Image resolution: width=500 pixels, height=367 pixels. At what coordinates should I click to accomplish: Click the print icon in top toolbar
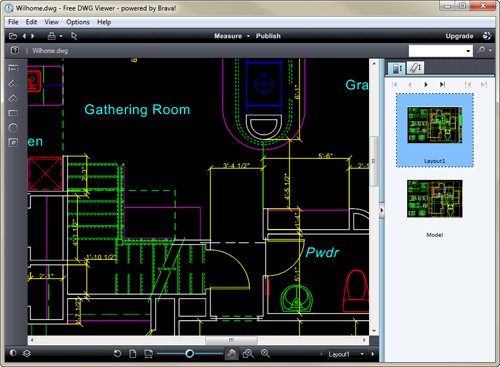click(51, 36)
